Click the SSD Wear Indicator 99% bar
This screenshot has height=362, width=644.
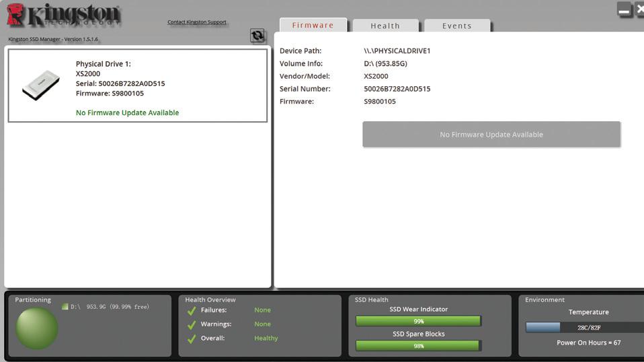[418, 321]
